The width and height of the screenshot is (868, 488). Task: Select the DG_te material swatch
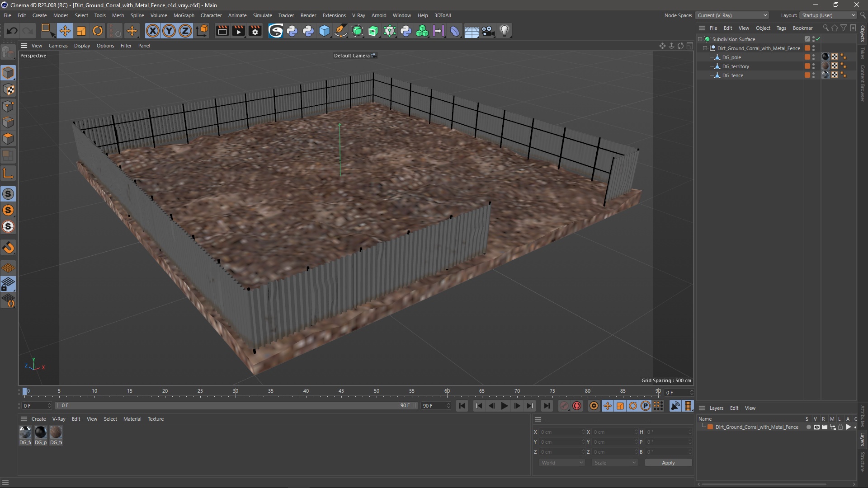56,433
